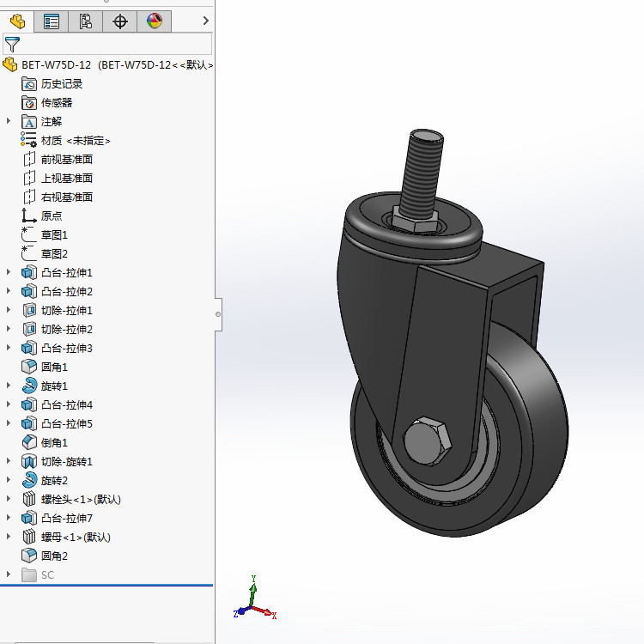Click the 螺母<1> library feature icon
Image resolution: width=644 pixels, height=644 pixels.
pos(28,537)
